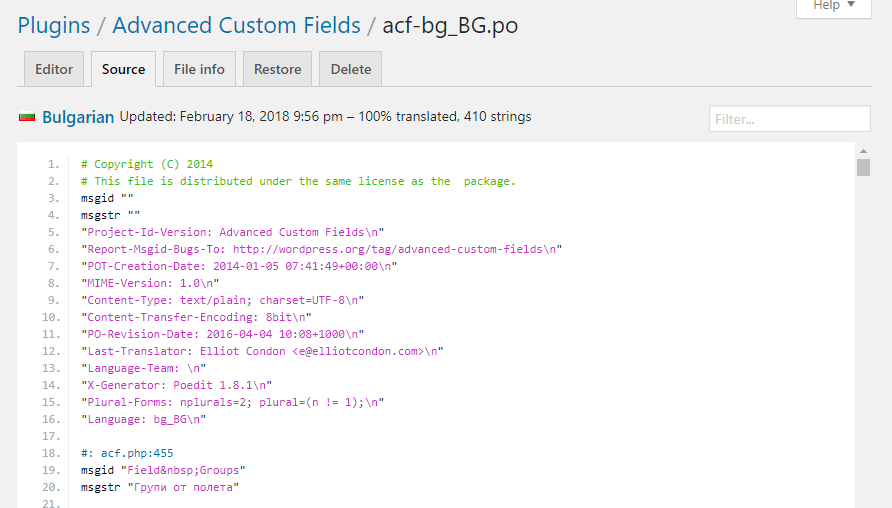The image size is (892, 508).
Task: Go to the Delete tab
Action: (x=351, y=69)
